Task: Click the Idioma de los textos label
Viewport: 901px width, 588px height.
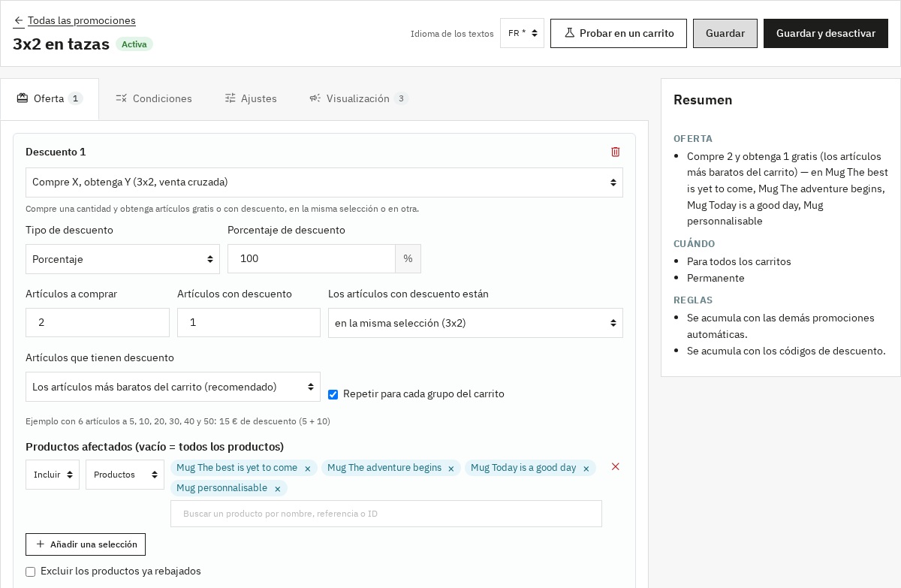Action: (452, 34)
